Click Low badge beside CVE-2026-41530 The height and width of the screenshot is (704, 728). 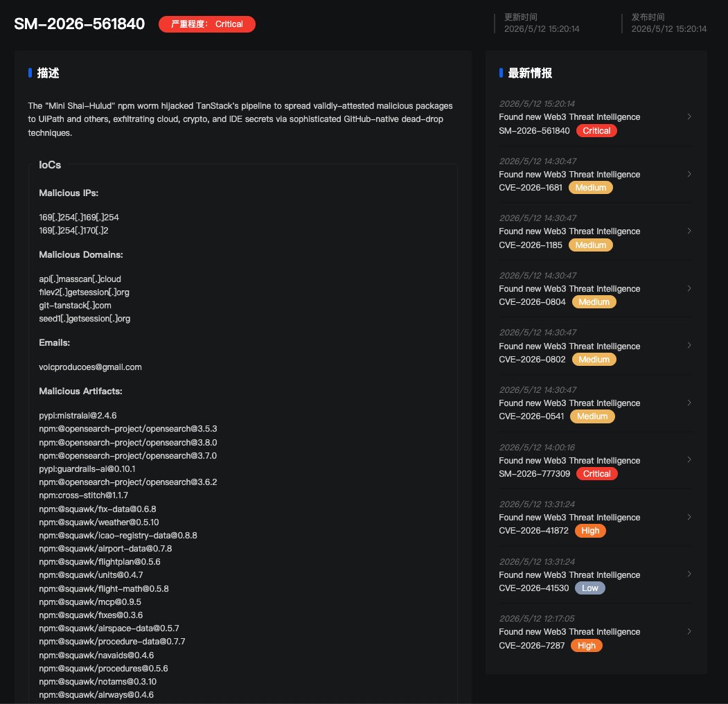tap(590, 588)
